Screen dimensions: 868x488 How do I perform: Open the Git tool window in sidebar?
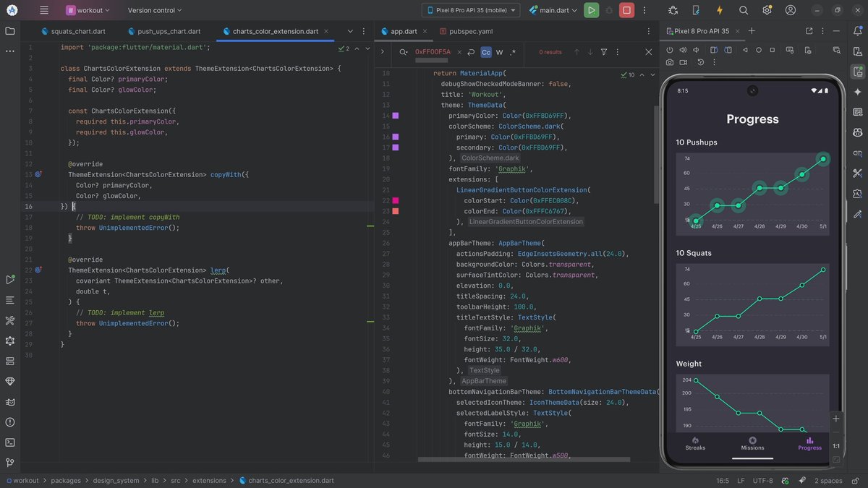coord(10,463)
